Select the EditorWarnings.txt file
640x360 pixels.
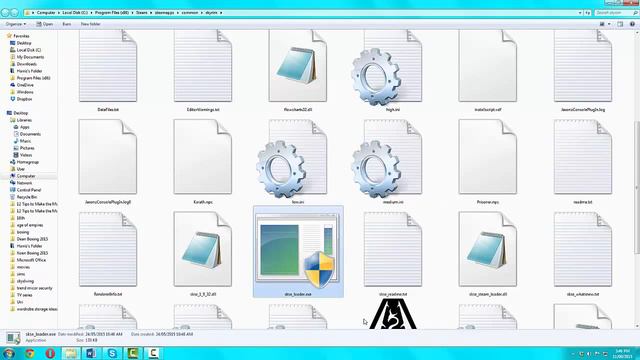pos(203,70)
